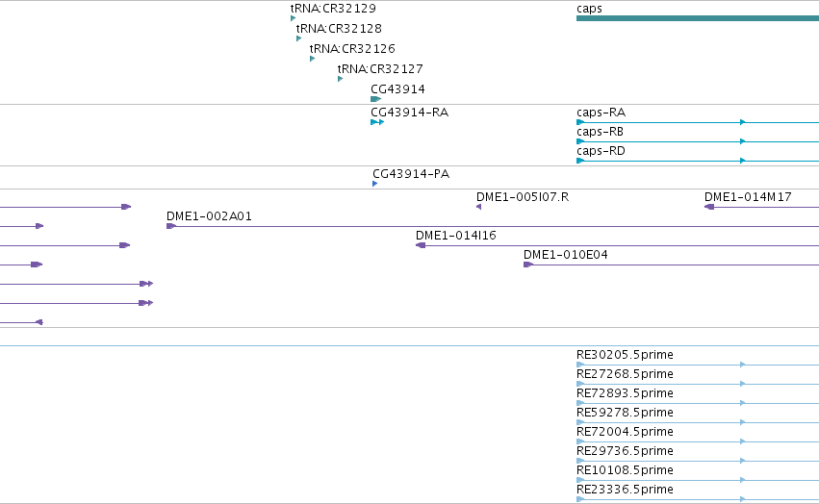Click the caps-RD transcript start arrow
This screenshot has height=504, width=819.
580,161
